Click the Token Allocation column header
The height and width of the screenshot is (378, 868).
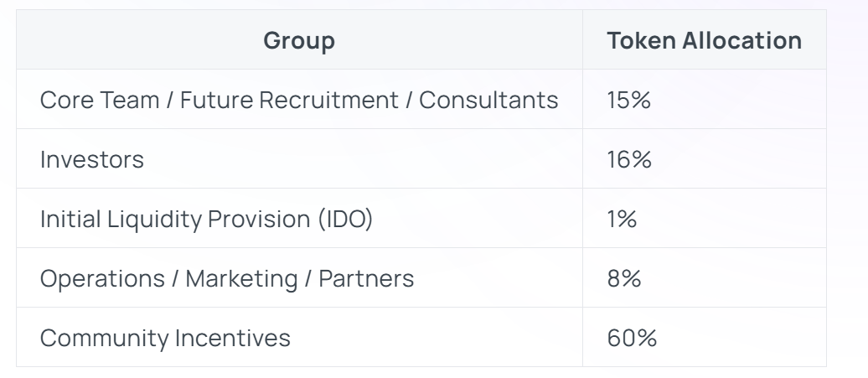[704, 40]
